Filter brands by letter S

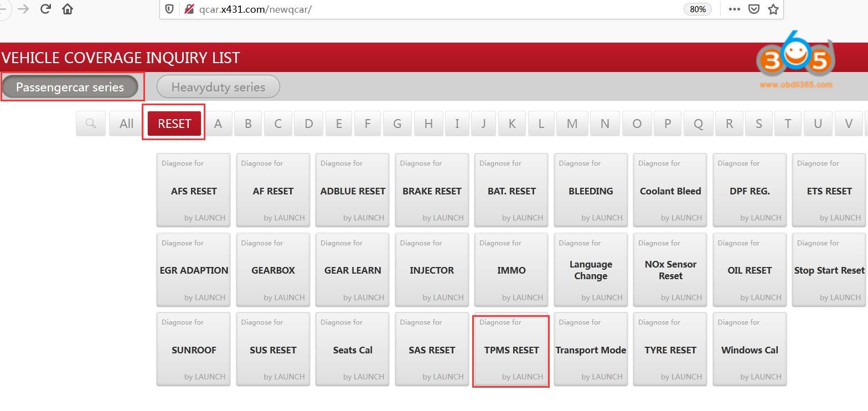tap(758, 124)
